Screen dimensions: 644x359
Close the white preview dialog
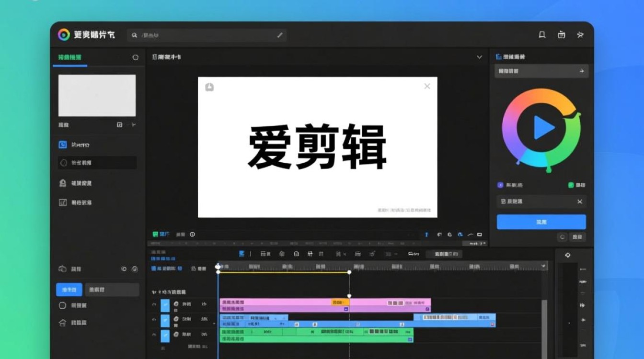click(x=427, y=86)
